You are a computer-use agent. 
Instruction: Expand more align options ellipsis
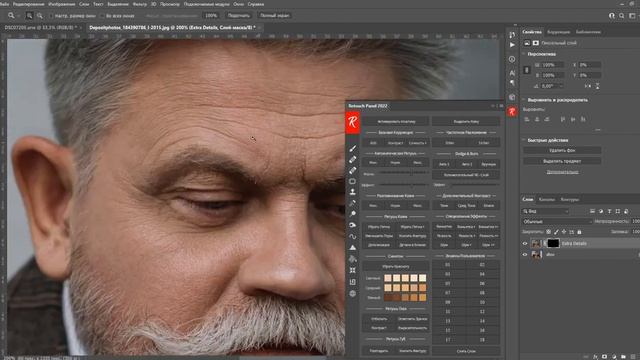tap(598, 130)
